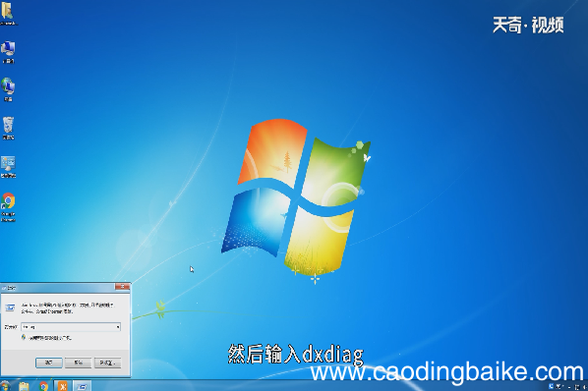Screen dimensions: 588x391
Task: Open Chrome from the taskbar
Action: tap(43, 386)
